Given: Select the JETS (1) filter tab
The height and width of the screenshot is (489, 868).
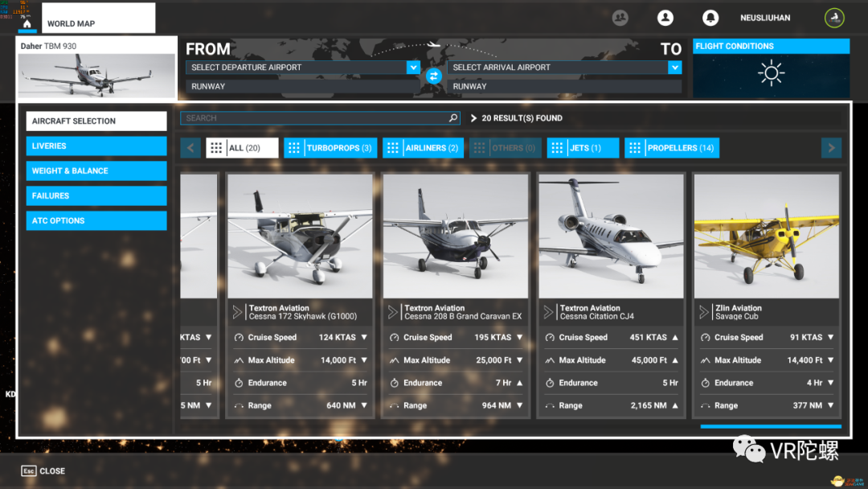Looking at the screenshot, I should pos(583,148).
